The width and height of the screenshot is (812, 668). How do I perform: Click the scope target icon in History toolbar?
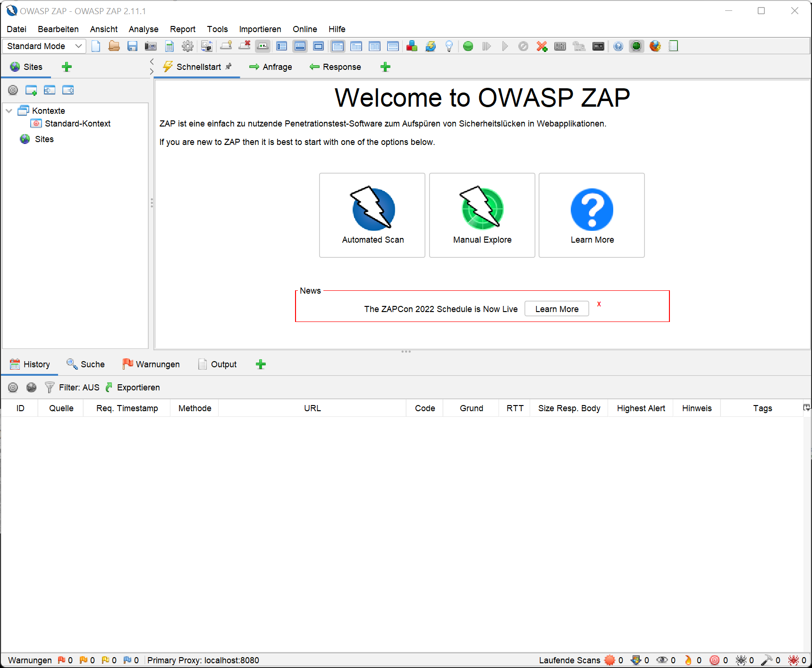13,388
